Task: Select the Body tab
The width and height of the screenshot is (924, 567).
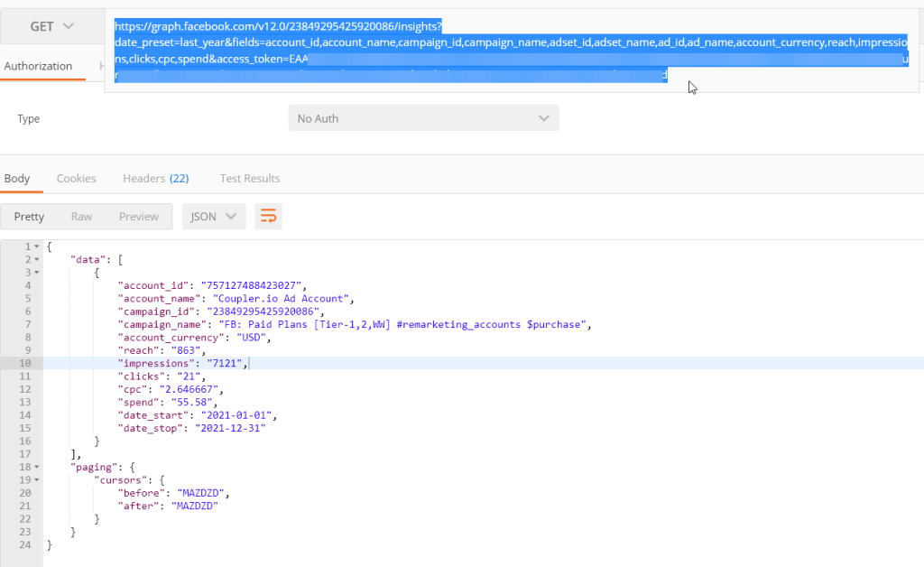Action: tap(20, 178)
